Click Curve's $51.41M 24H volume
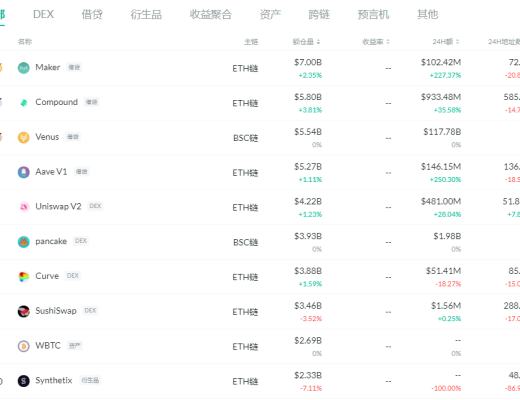520x400 pixels. [443, 271]
